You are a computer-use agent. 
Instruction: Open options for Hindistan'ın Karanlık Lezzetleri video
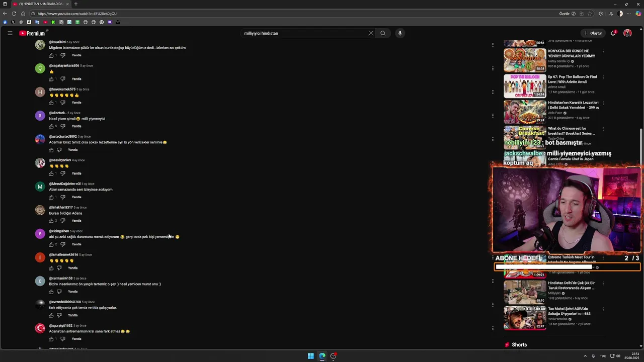click(603, 103)
